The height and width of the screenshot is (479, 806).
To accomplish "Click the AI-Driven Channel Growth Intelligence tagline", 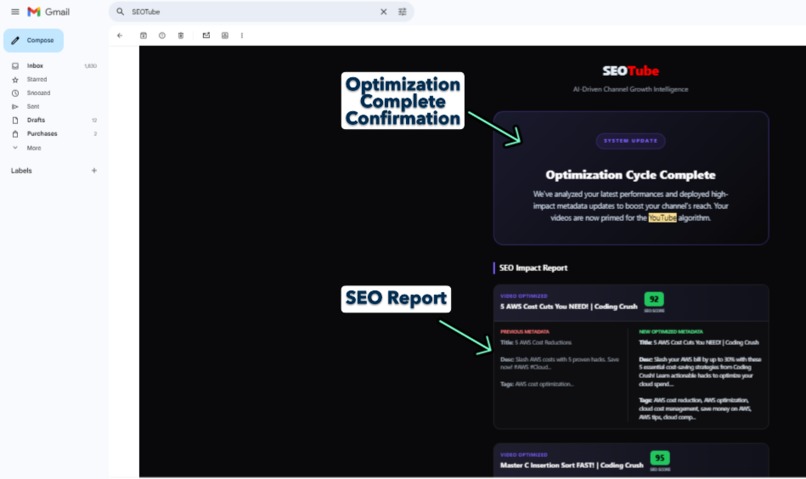I will point(631,89).
